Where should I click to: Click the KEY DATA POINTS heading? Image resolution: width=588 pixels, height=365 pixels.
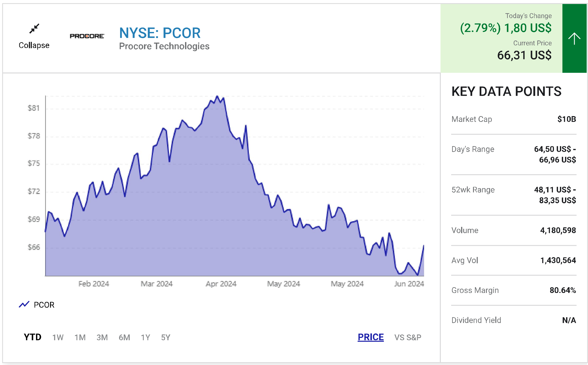(x=506, y=91)
